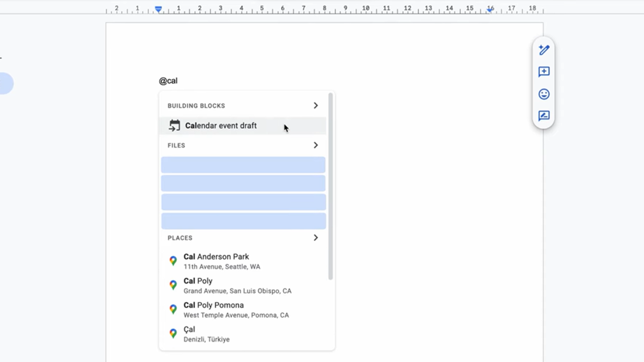The width and height of the screenshot is (644, 362).
Task: Expand the Files section arrow
Action: [x=316, y=145]
